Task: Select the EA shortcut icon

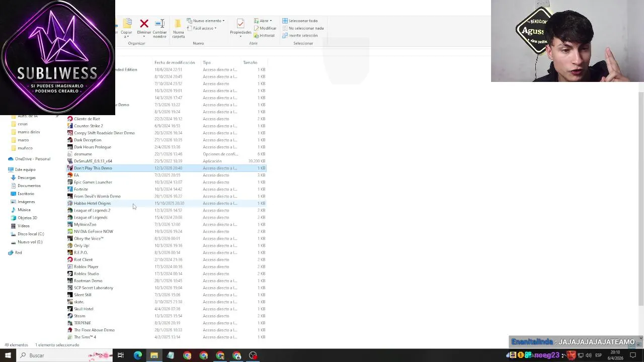Action: (x=70, y=175)
